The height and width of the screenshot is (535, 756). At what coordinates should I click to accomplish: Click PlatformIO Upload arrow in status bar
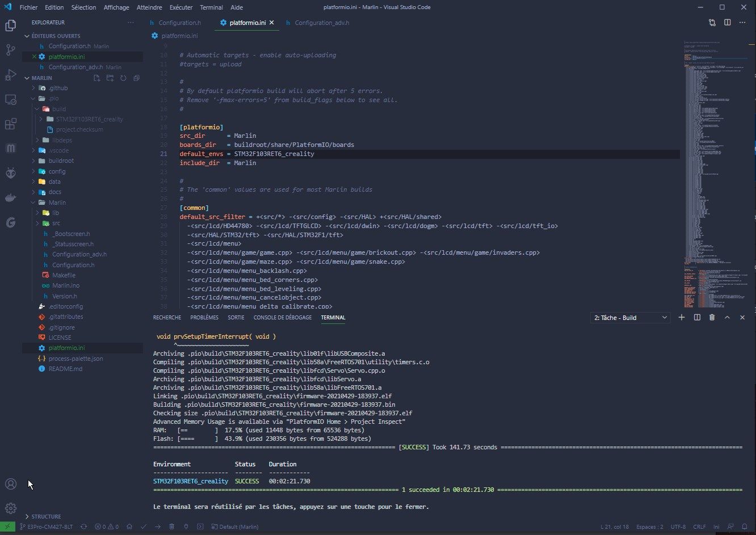[x=158, y=527]
